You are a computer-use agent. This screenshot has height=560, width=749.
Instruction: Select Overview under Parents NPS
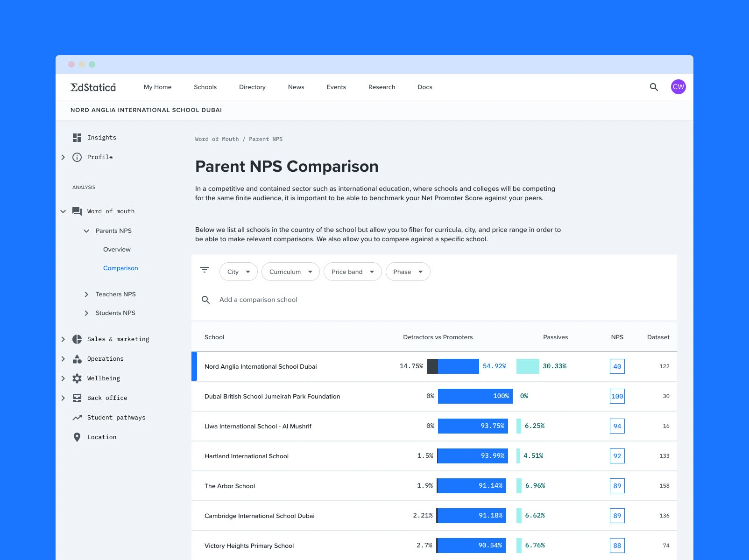click(x=117, y=250)
